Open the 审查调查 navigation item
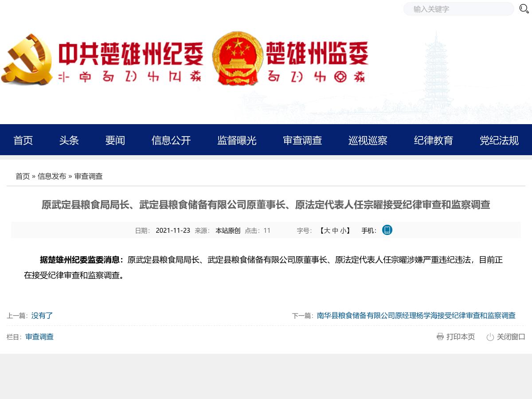The width and height of the screenshot is (532, 399). [302, 140]
